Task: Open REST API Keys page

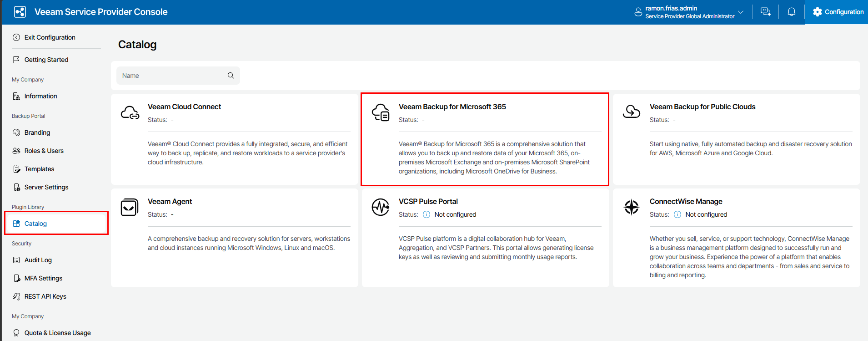Action: pyautogui.click(x=45, y=296)
